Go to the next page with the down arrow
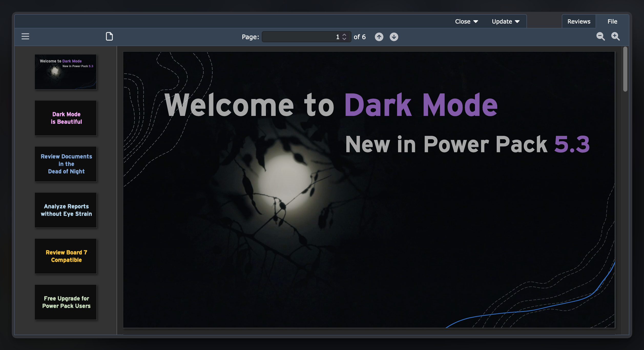The height and width of the screenshot is (350, 644). click(x=394, y=37)
